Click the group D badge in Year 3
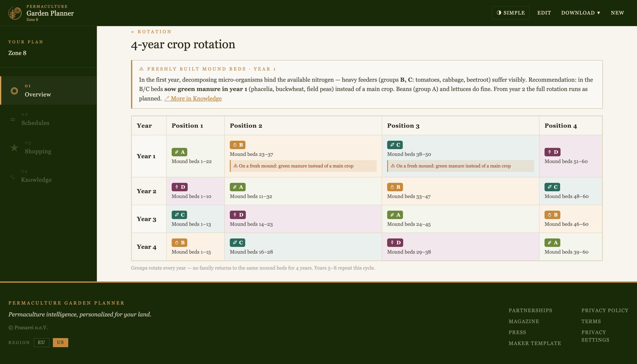637x364 pixels. click(238, 215)
